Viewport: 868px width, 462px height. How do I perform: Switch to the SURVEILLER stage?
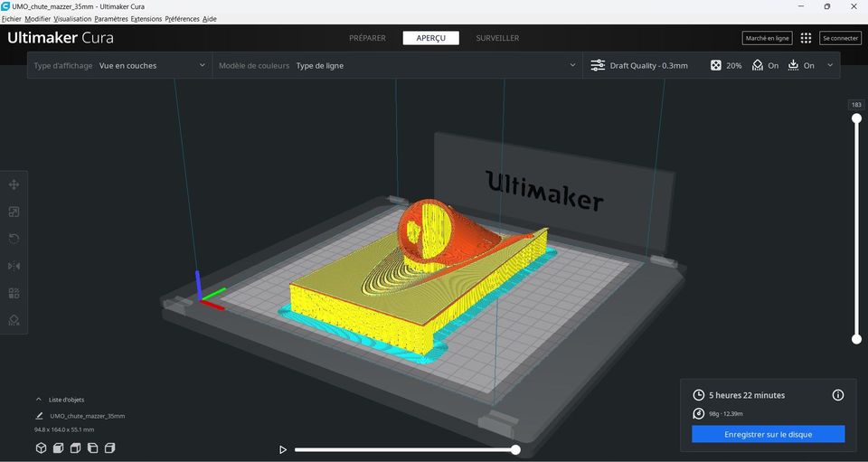(497, 38)
